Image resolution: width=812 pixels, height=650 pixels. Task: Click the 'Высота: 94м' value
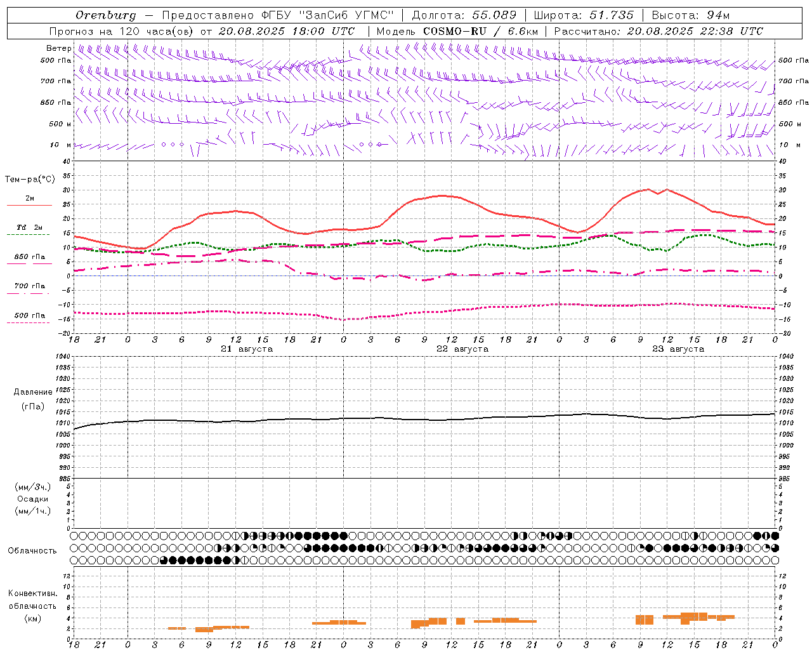point(691,15)
